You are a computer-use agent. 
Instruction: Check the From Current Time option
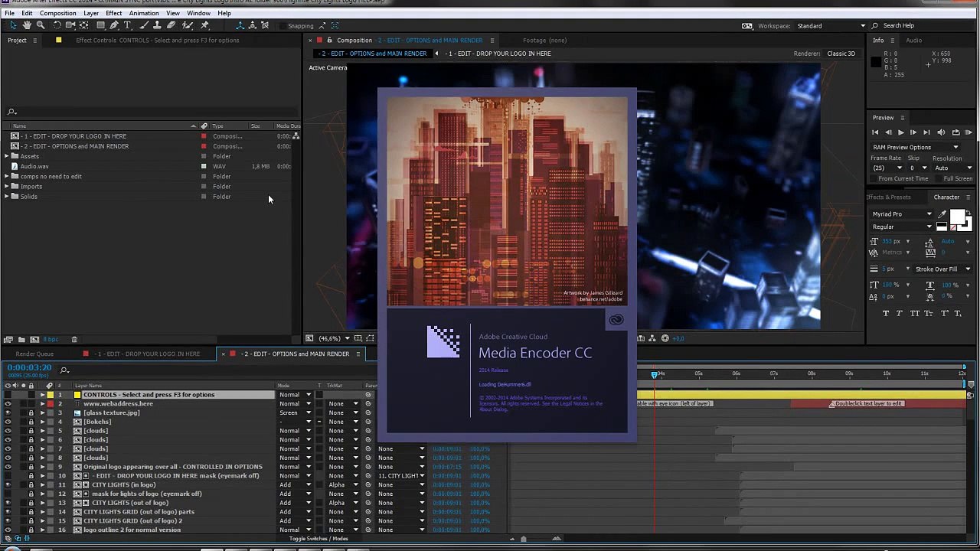pos(874,178)
